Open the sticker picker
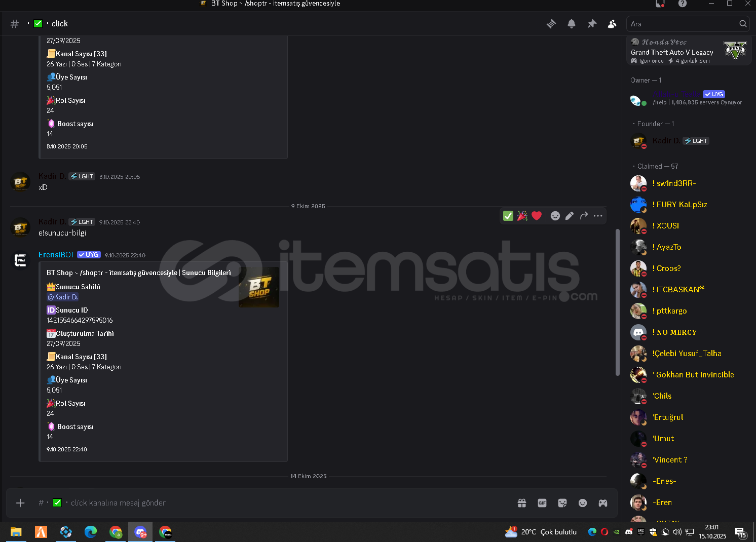The image size is (756, 542). pyautogui.click(x=562, y=503)
